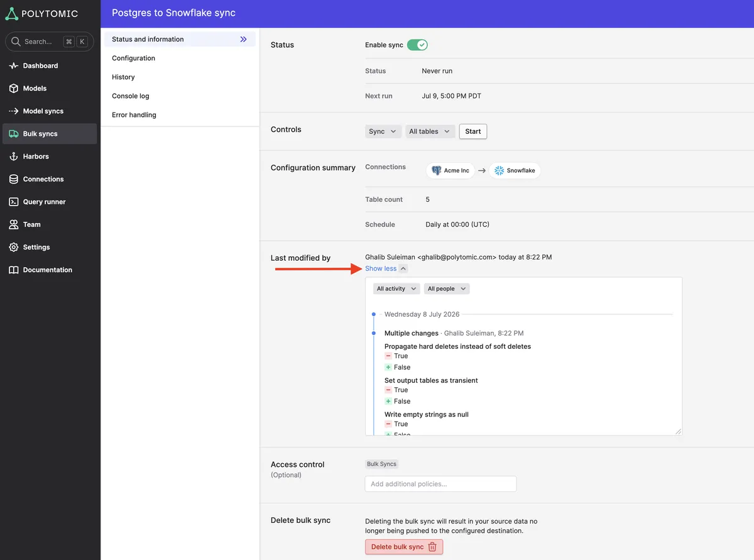The image size is (754, 560).
Task: Click the Ghalib Suleiman last modified text
Action: click(x=459, y=257)
